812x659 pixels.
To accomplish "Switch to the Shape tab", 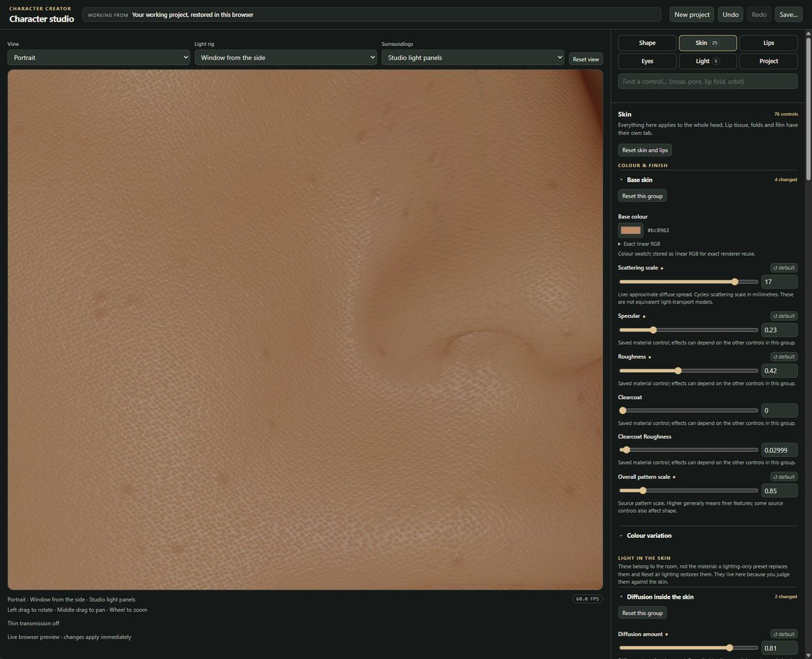I will coord(648,43).
